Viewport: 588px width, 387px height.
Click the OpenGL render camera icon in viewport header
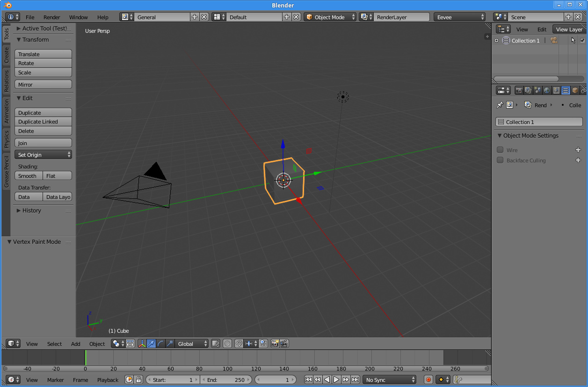click(275, 343)
